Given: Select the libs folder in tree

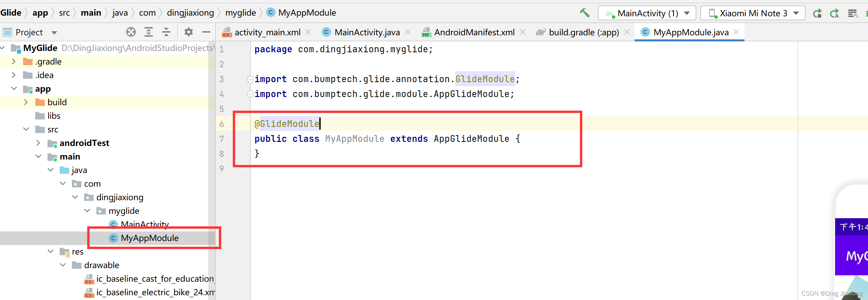Looking at the screenshot, I should pos(54,116).
